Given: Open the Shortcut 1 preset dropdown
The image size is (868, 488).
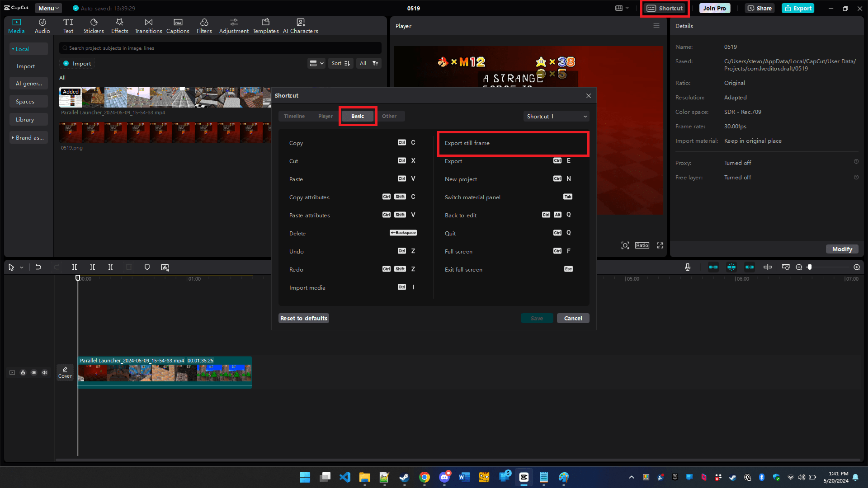Looking at the screenshot, I should click(557, 116).
